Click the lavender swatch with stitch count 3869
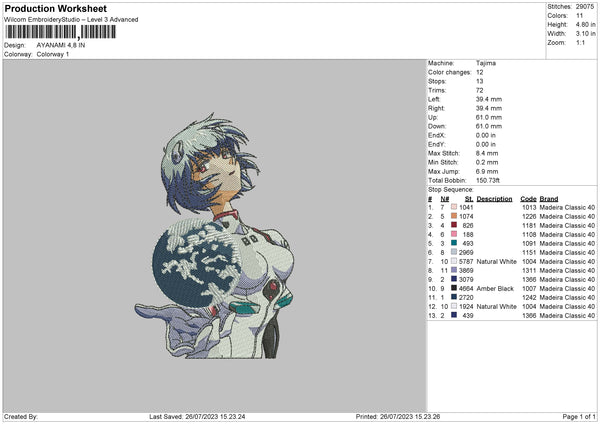Screen dimensions: 600x424 point(454,270)
